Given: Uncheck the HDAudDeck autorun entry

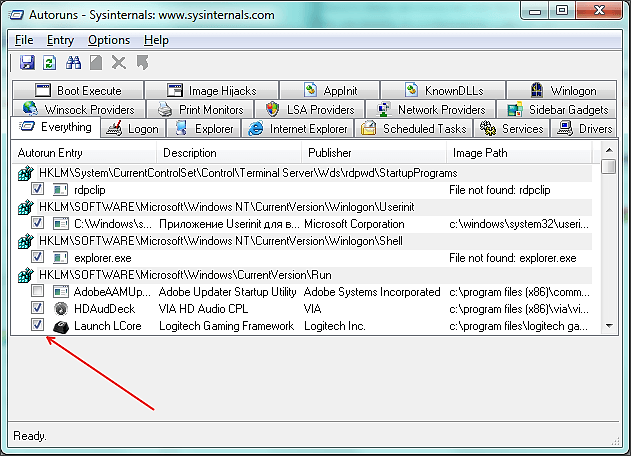Looking at the screenshot, I should (x=37, y=309).
